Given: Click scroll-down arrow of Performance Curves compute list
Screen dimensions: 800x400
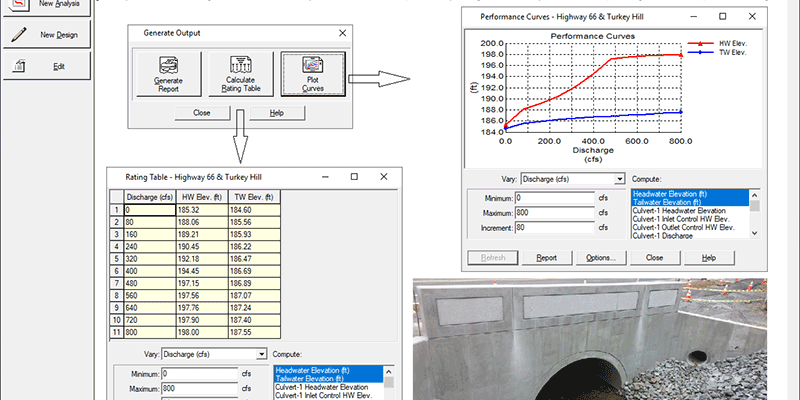Looking at the screenshot, I should pyautogui.click(x=755, y=233).
